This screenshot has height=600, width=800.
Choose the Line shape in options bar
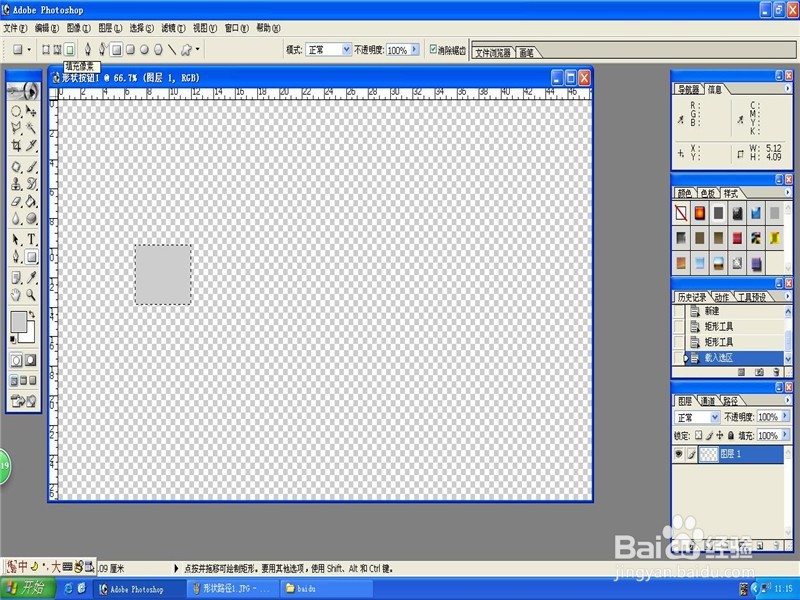click(172, 49)
